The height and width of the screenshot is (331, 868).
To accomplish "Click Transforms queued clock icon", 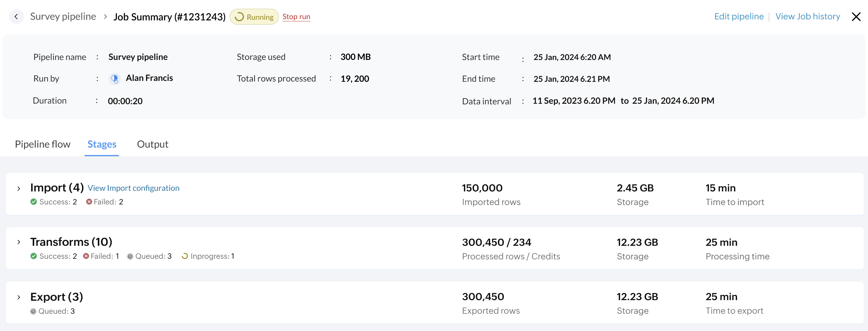I will [x=130, y=256].
